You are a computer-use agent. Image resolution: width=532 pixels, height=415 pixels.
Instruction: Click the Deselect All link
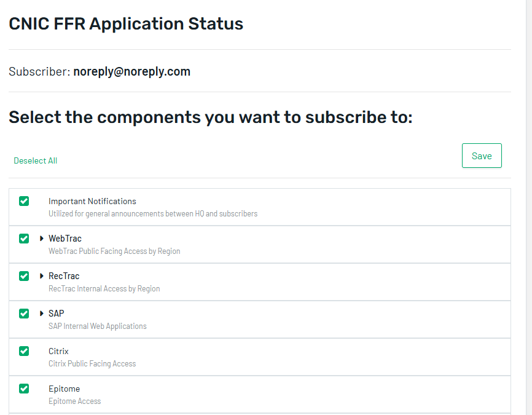[36, 160]
